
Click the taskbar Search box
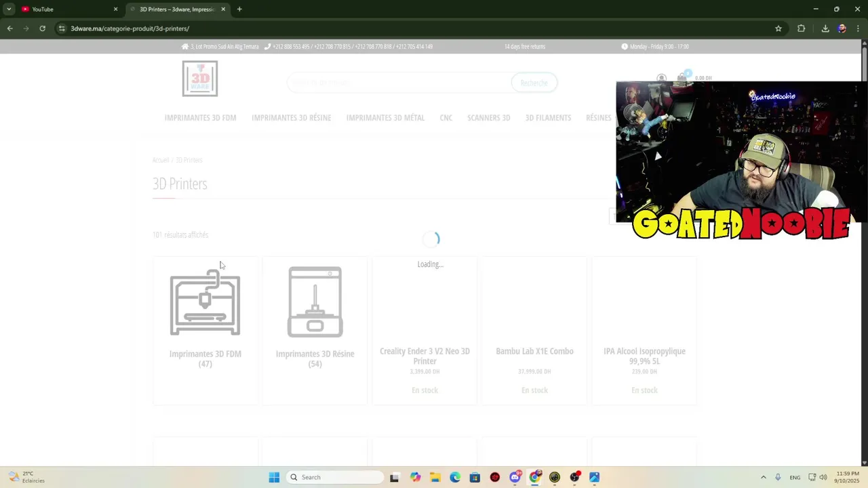point(335,477)
